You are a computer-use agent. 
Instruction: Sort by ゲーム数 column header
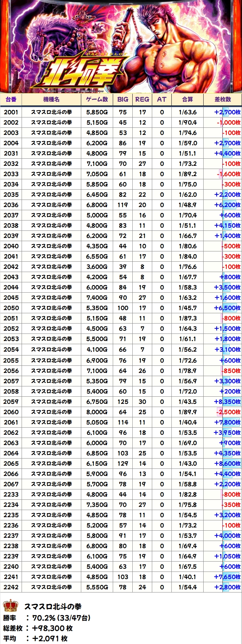point(97,99)
